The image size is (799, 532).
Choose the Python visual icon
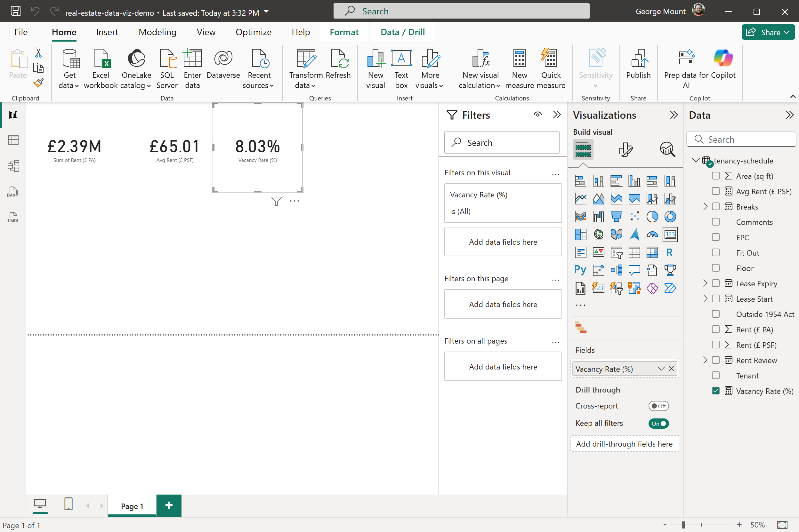click(580, 270)
